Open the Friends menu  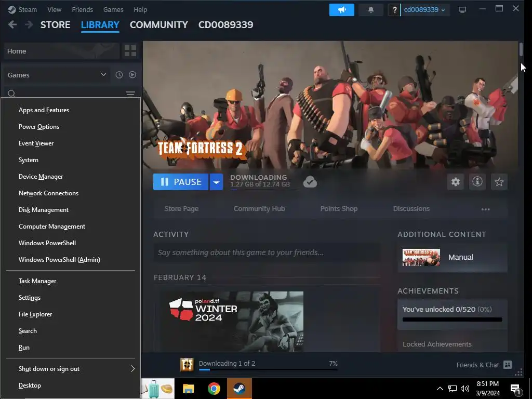point(82,9)
